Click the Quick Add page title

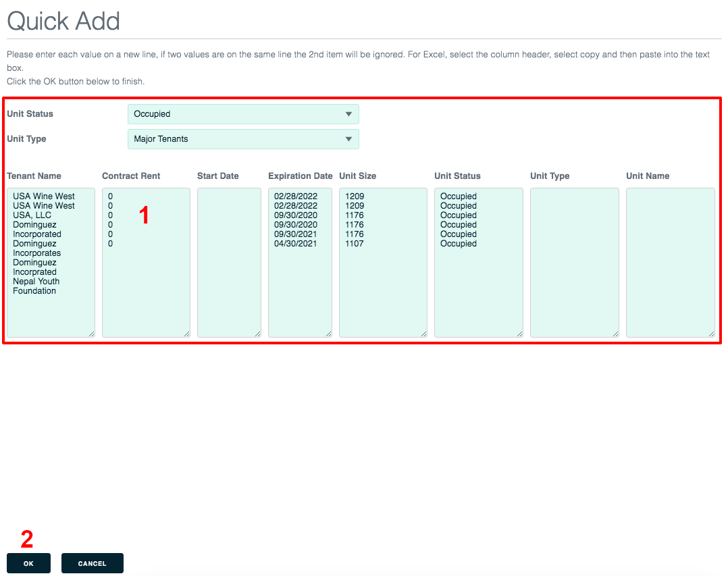point(63,21)
